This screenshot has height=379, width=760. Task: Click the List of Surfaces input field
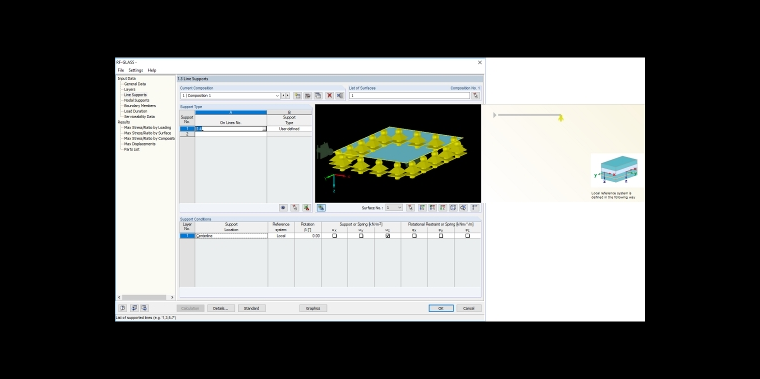[x=409, y=95]
